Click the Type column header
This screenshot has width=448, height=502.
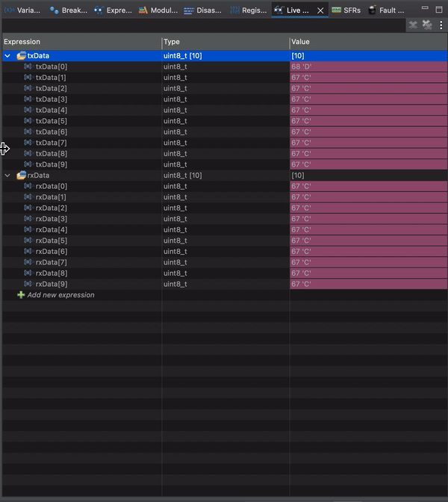[x=225, y=42]
